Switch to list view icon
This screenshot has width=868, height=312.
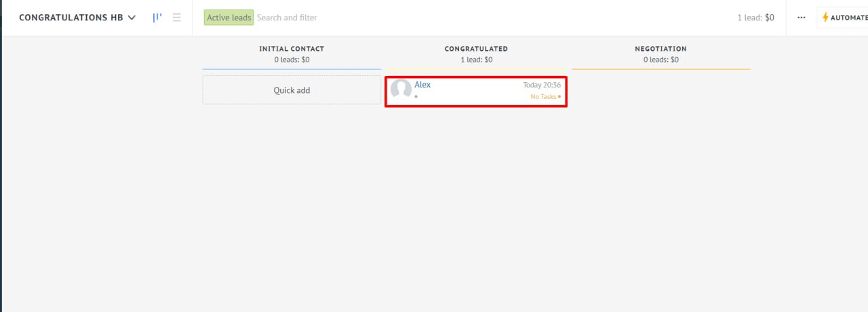click(x=177, y=18)
